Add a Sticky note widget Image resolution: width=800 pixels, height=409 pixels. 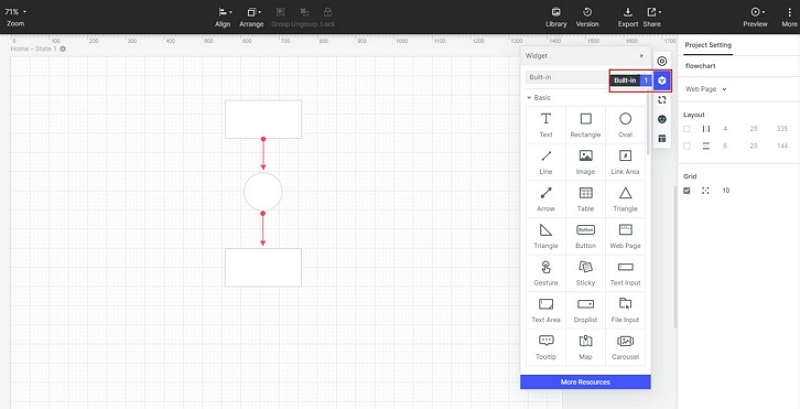[585, 273]
